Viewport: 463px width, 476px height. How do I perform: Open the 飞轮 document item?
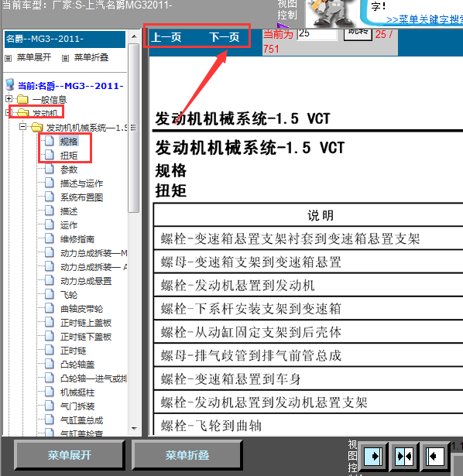coord(69,295)
